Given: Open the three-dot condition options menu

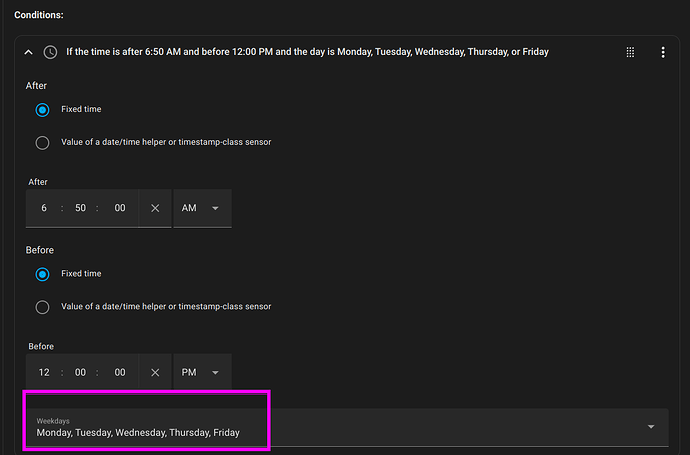Looking at the screenshot, I should [662, 52].
